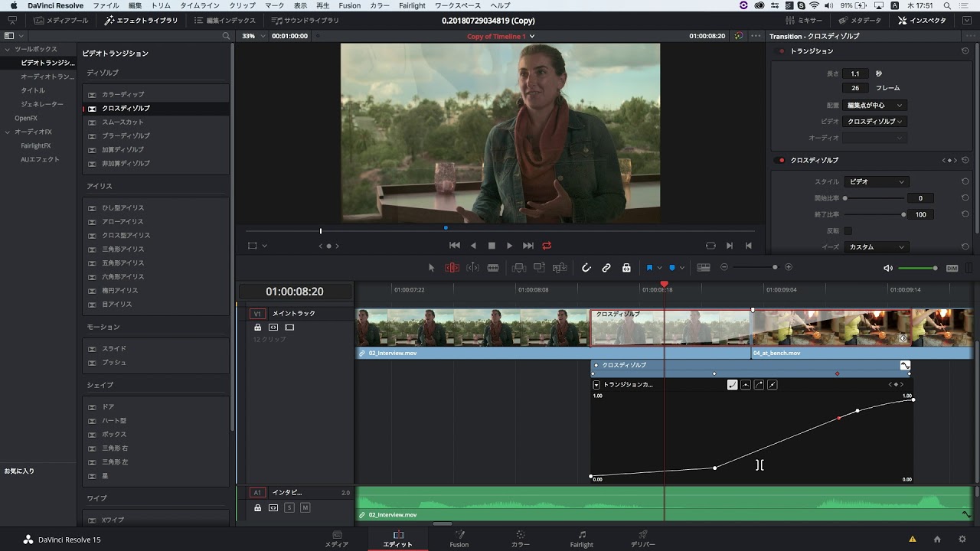
Task: Mute the A1 audio track
Action: [x=305, y=508]
